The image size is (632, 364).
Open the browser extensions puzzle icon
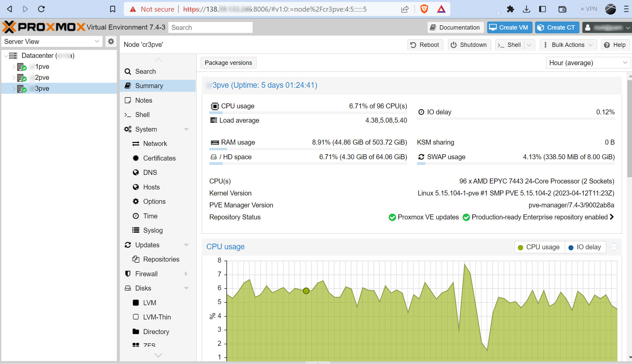pyautogui.click(x=510, y=9)
